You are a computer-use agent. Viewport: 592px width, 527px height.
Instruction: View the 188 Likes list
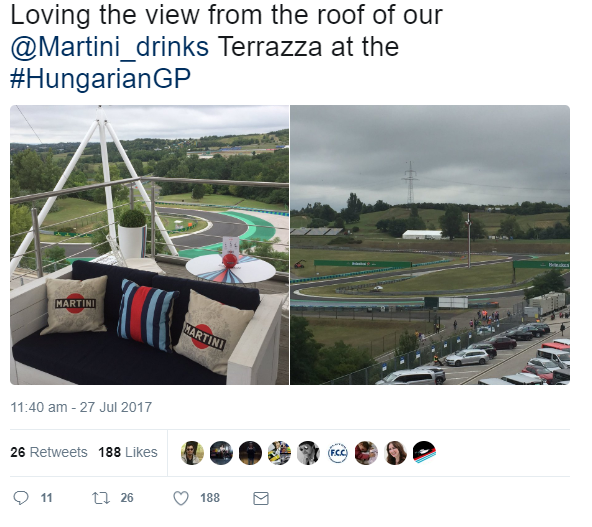[x=128, y=452]
